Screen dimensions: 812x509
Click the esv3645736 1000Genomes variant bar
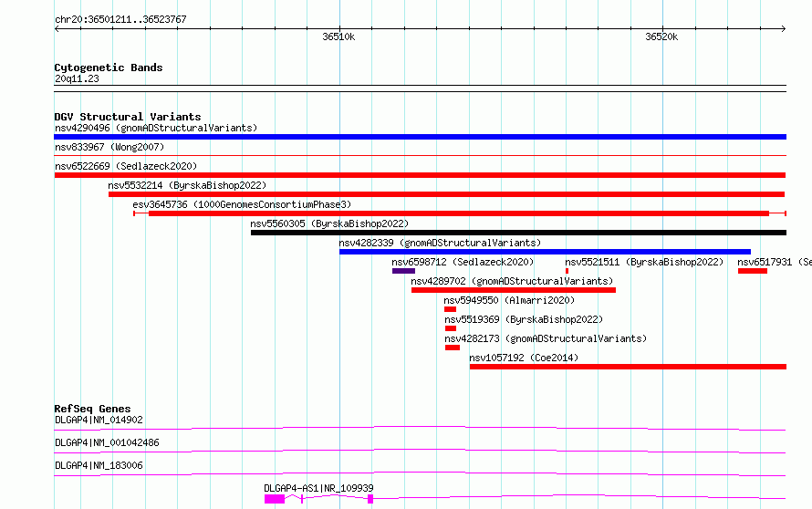[x=460, y=213]
